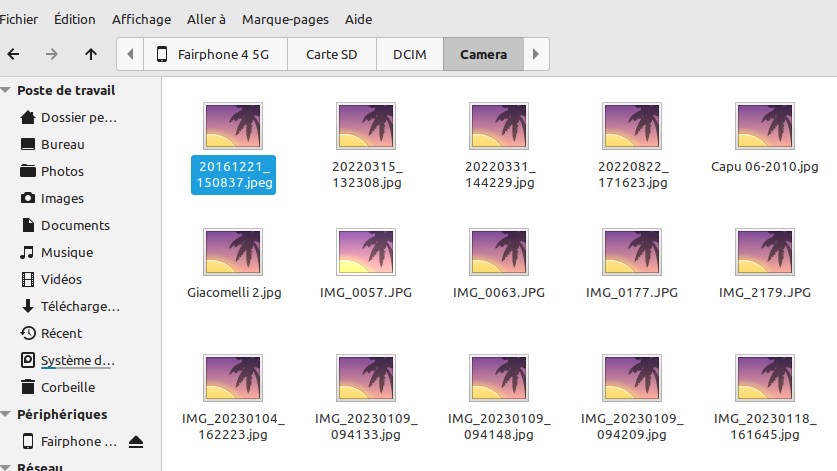The width and height of the screenshot is (837, 471).
Task: Open the Téléchargements arrow icon in sidebar
Action: [x=28, y=306]
